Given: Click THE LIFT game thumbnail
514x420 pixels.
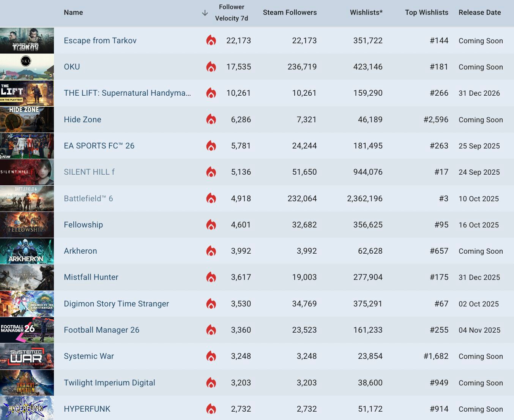Looking at the screenshot, I should click(27, 93).
